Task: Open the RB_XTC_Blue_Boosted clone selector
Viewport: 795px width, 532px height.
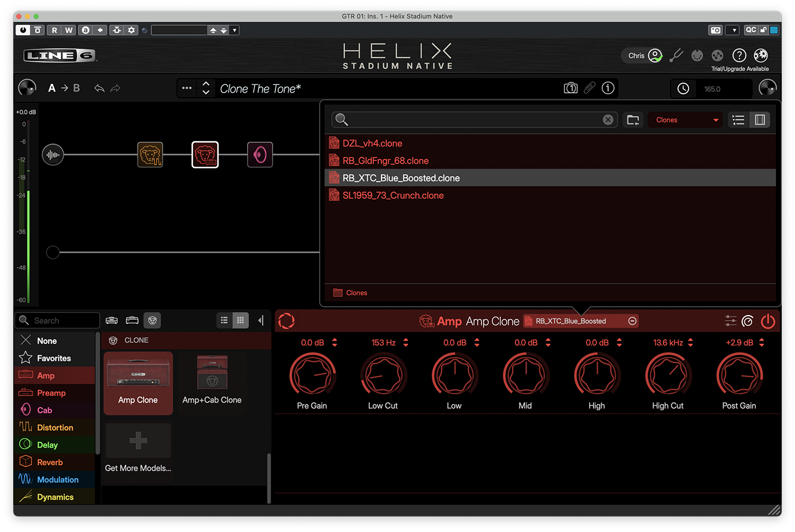Action: coord(581,321)
